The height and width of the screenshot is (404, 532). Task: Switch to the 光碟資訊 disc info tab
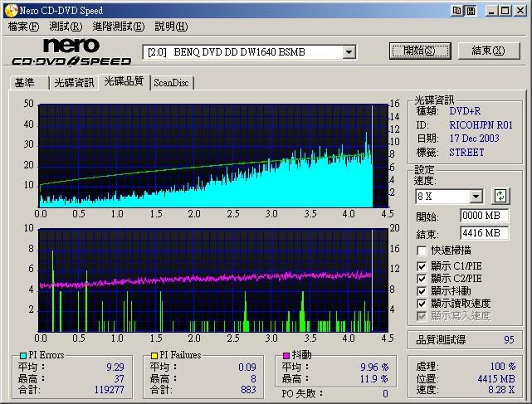[74, 83]
